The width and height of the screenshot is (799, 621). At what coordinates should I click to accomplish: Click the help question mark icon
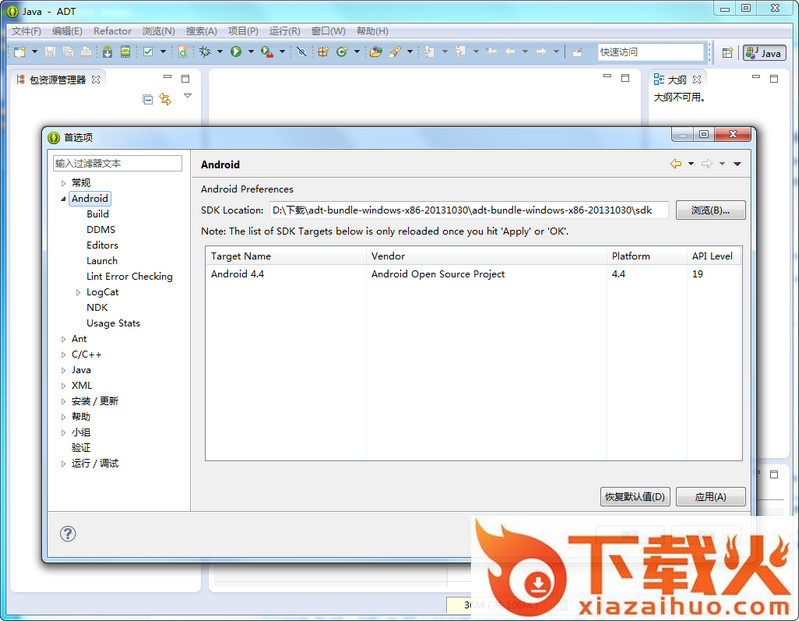[x=68, y=534]
